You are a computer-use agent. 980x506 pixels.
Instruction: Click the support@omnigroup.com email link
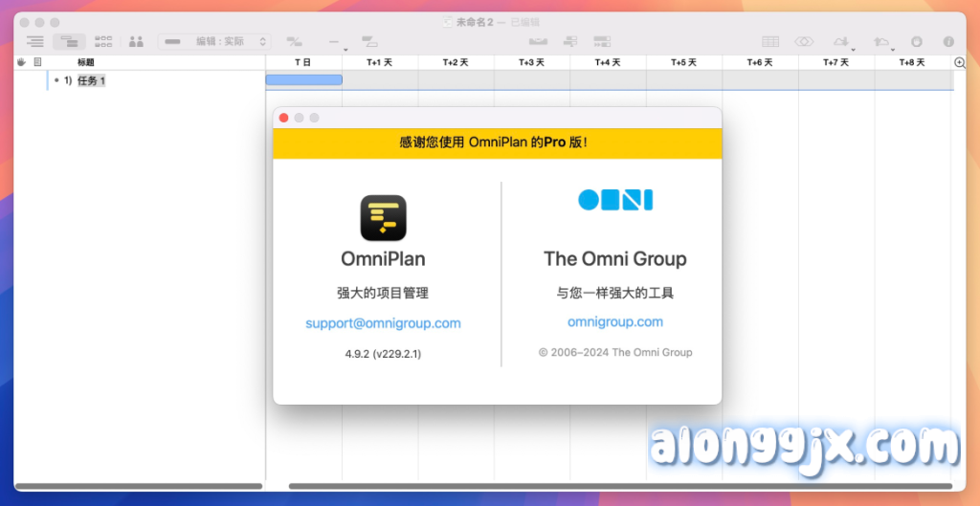(x=383, y=323)
